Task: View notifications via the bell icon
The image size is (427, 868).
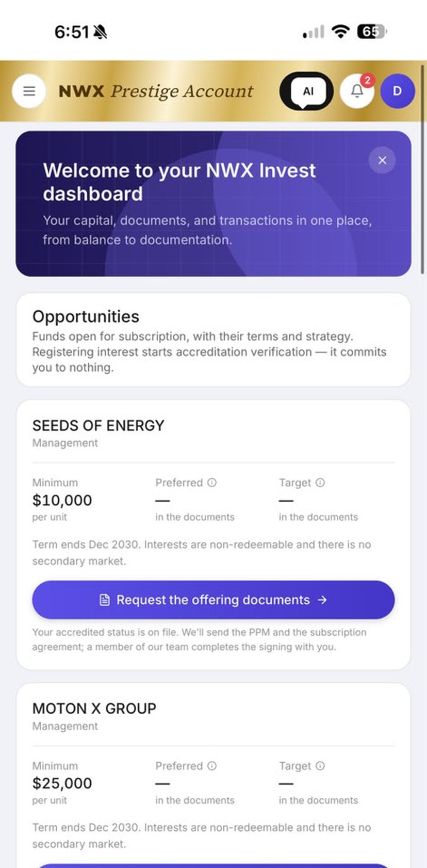Action: click(357, 91)
